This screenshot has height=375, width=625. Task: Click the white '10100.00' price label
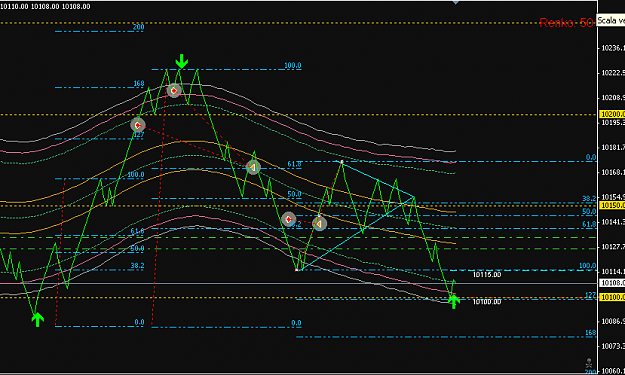(487, 302)
